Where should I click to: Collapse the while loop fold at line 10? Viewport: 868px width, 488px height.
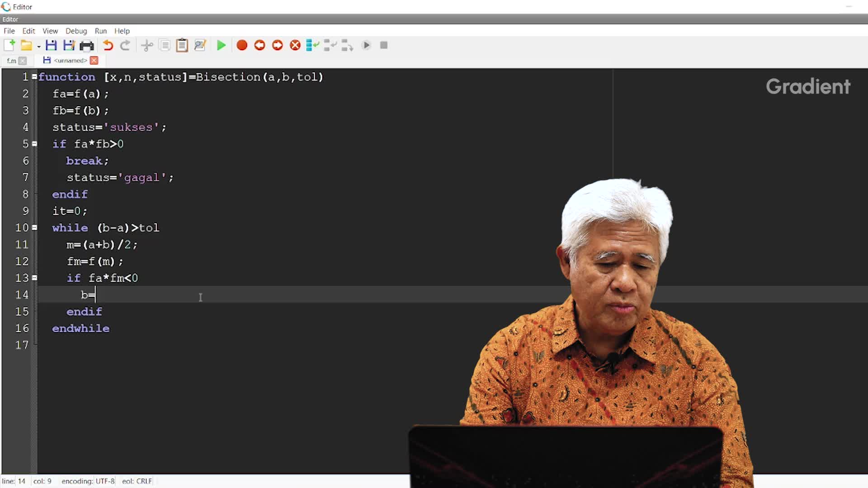(34, 228)
